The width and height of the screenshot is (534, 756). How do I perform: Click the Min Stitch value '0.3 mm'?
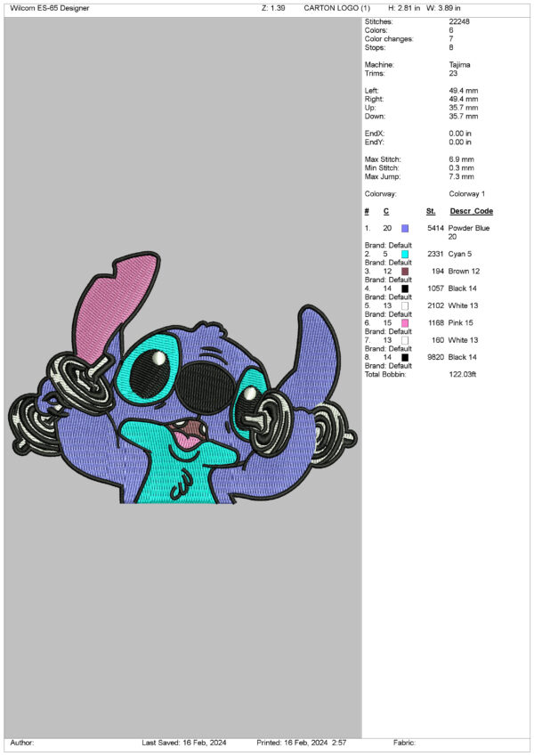click(x=461, y=168)
